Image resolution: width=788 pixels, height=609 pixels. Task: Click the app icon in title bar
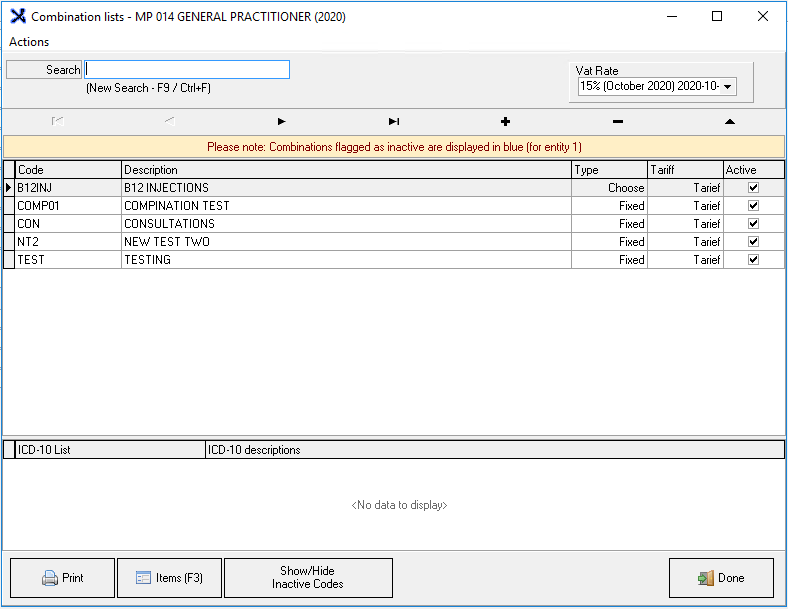point(17,17)
